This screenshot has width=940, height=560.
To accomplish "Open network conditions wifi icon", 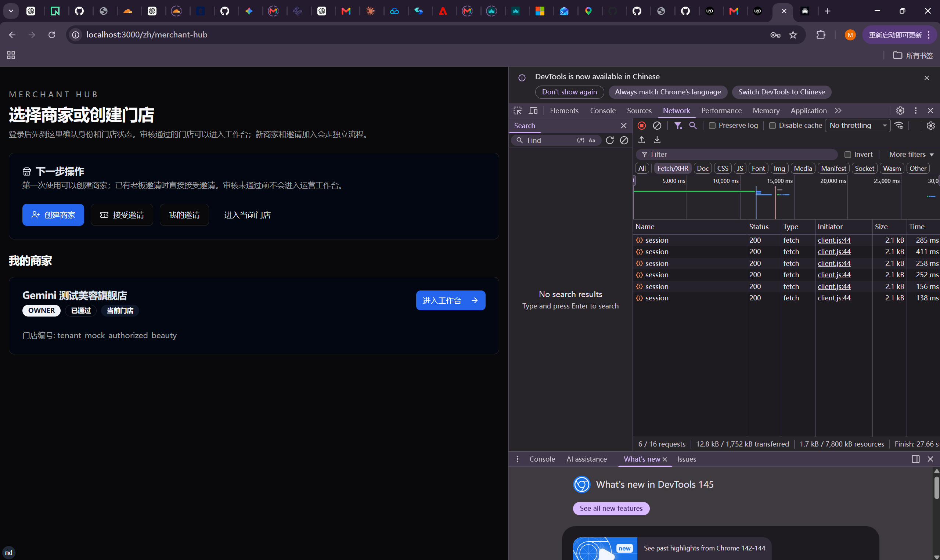I will pos(899,125).
